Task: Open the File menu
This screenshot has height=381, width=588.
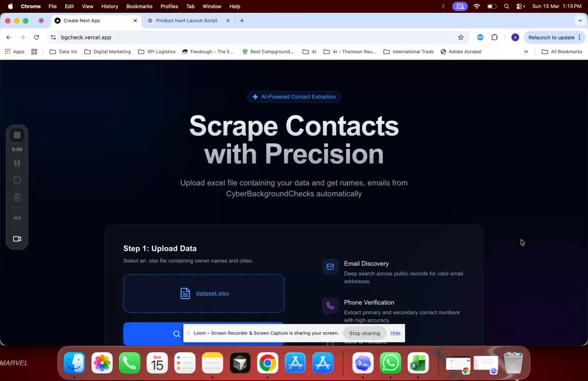Action: (52, 6)
